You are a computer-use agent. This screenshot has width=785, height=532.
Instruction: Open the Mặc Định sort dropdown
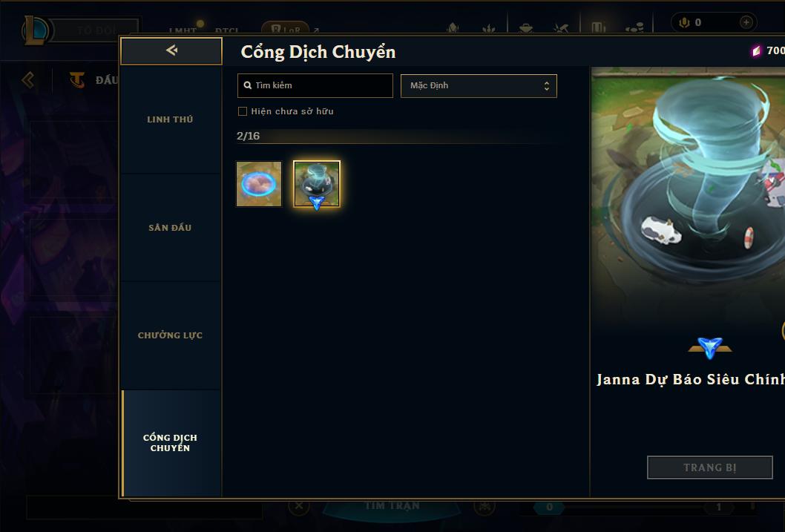(479, 85)
